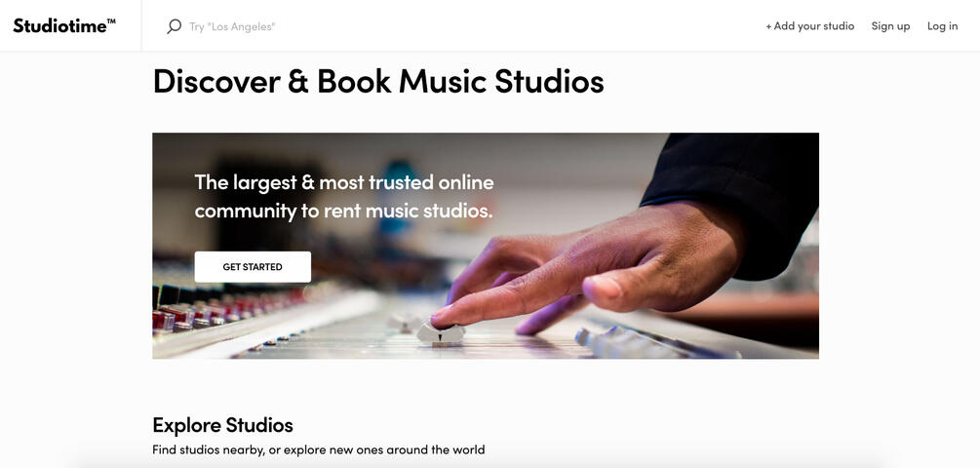Viewport: 980px width, 468px height.
Task: Click the TM trademark symbol in the logo
Action: point(111,20)
